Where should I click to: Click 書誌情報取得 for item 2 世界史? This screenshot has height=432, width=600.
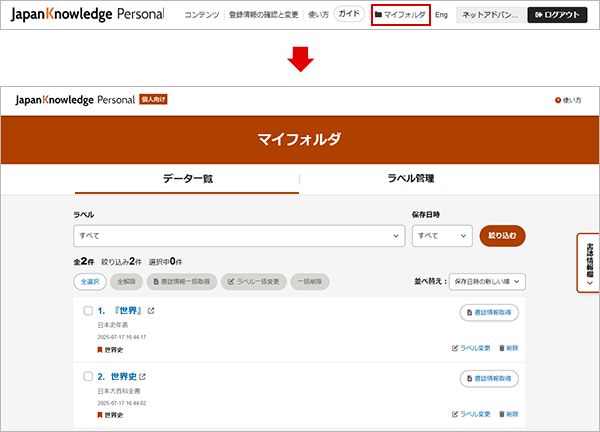[x=489, y=378]
